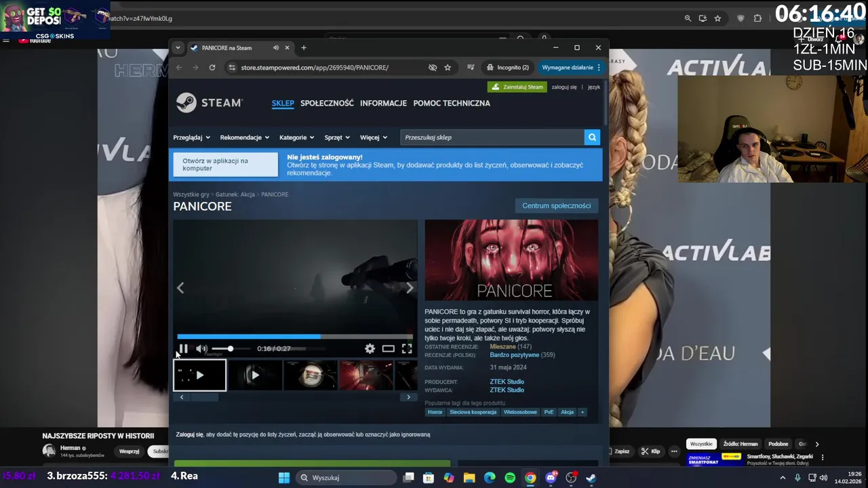
Task: Click Otwórz w aplikacji na komputer
Action: coord(225,165)
